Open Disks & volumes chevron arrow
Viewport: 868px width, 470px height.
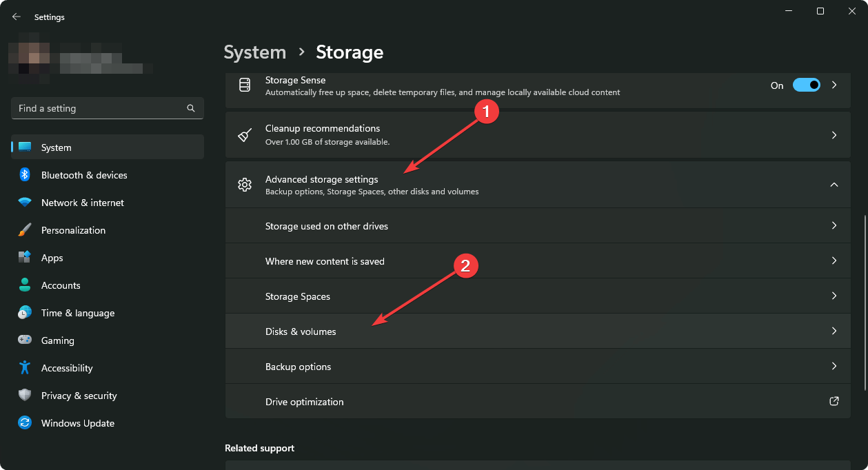(x=834, y=331)
